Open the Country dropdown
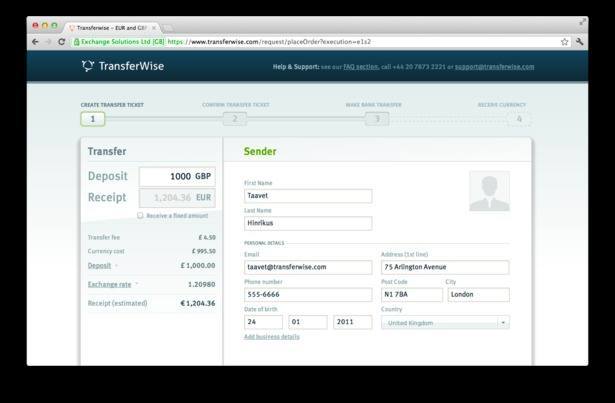The height and width of the screenshot is (403, 615). pos(445,323)
